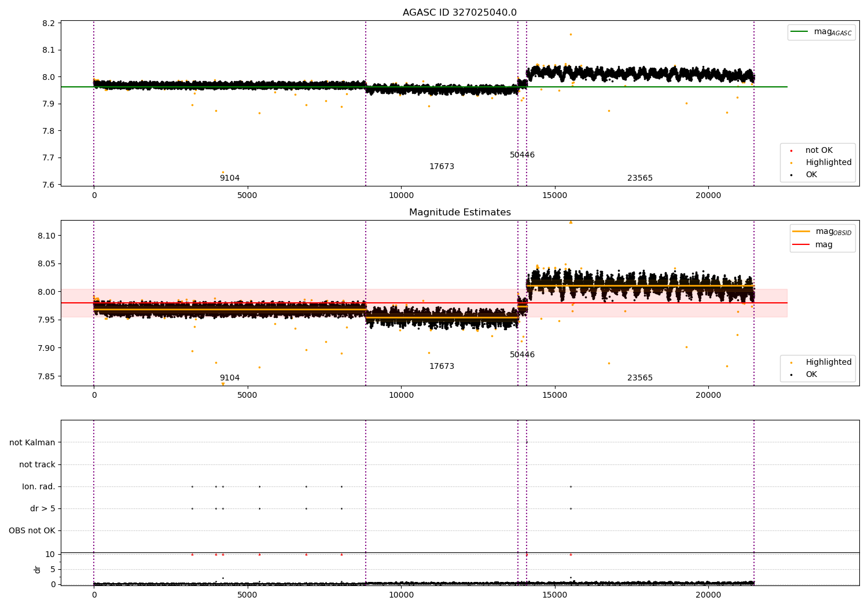Click the rotated 'dr' axis label

pyautogui.click(x=38, y=569)
